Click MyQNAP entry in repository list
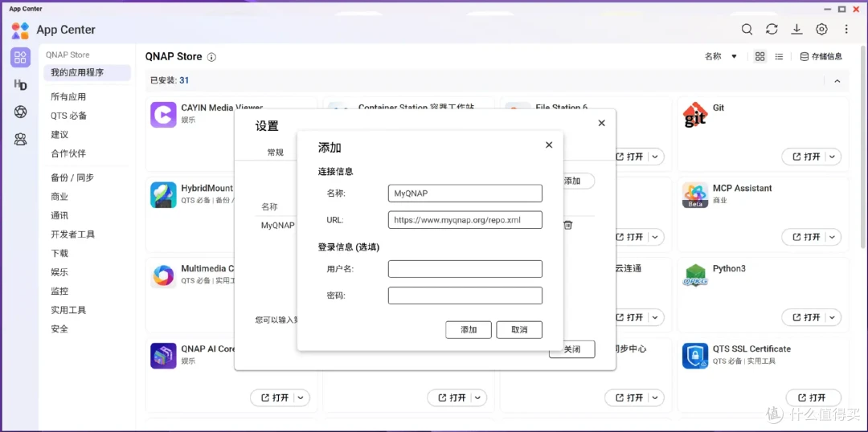This screenshot has width=868, height=432. click(278, 226)
